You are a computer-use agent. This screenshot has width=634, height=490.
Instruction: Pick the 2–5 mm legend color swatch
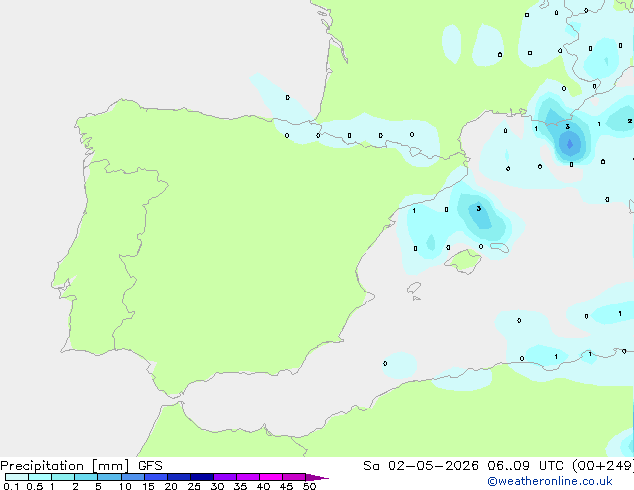pyautogui.click(x=86, y=477)
